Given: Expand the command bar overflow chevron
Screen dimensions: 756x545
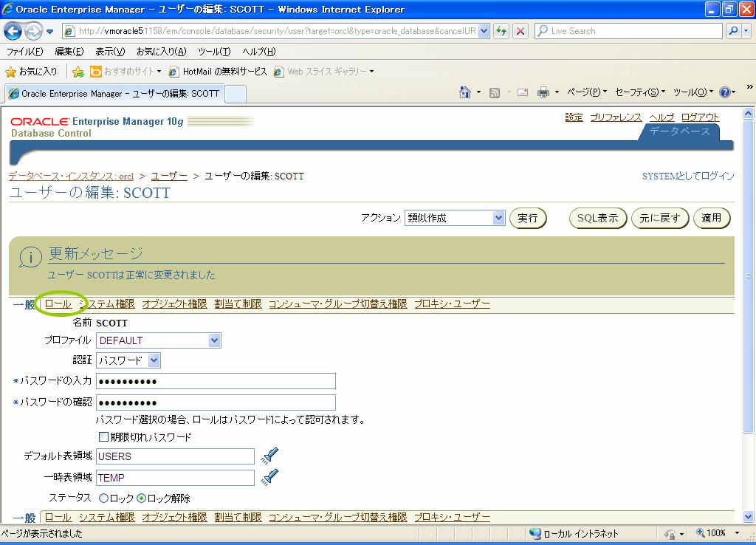Looking at the screenshot, I should coord(749,87).
